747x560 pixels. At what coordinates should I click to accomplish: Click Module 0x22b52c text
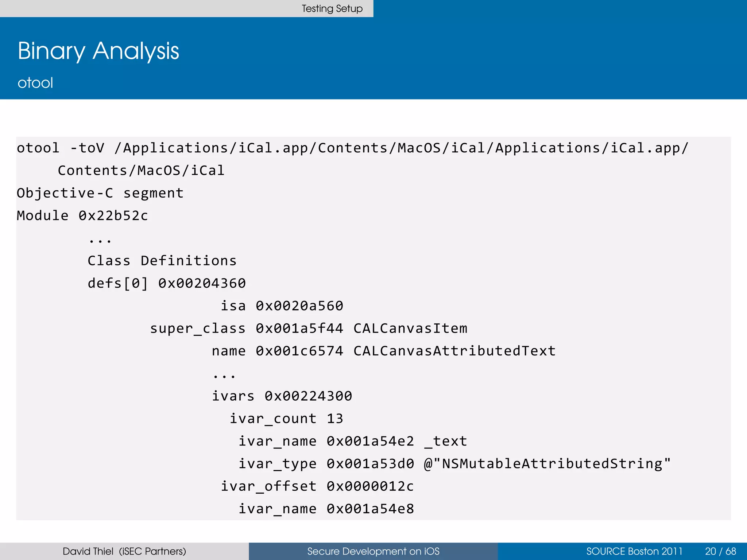click(x=82, y=216)
